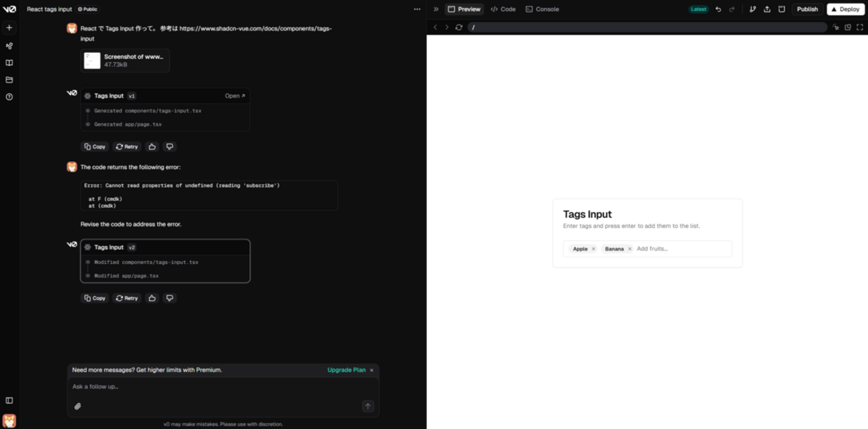Viewport: 868px width, 429px height.
Task: Click the icon left of Publish
Action: click(782, 9)
